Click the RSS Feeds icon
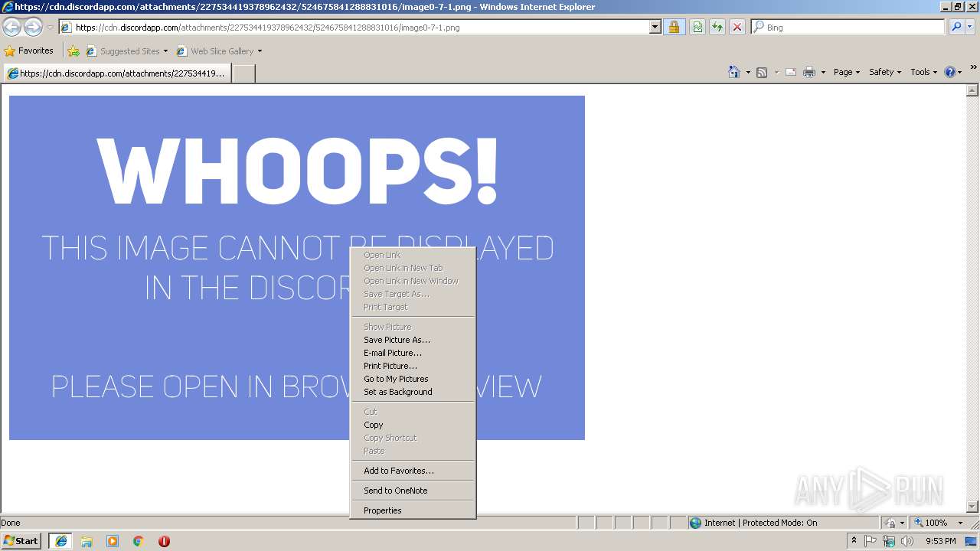The width and height of the screenshot is (980, 551). pos(762,72)
